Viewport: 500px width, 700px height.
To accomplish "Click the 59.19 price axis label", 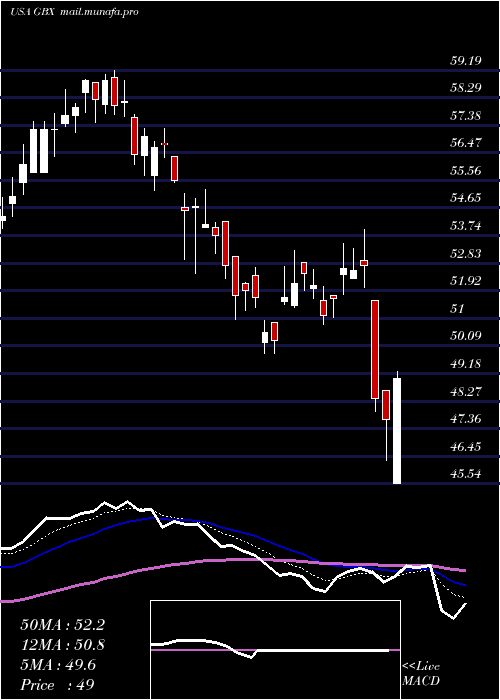I will coord(465,61).
